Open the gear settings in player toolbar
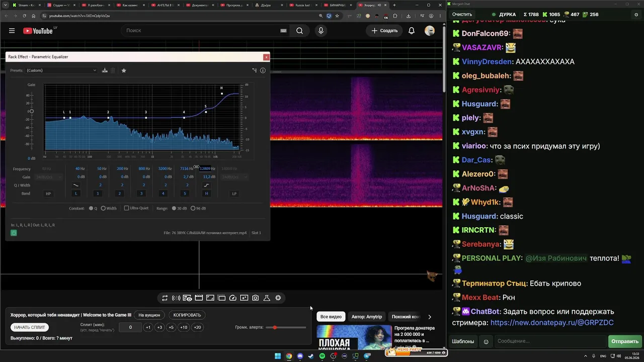Image resolution: width=644 pixels, height=362 pixels. (x=278, y=298)
